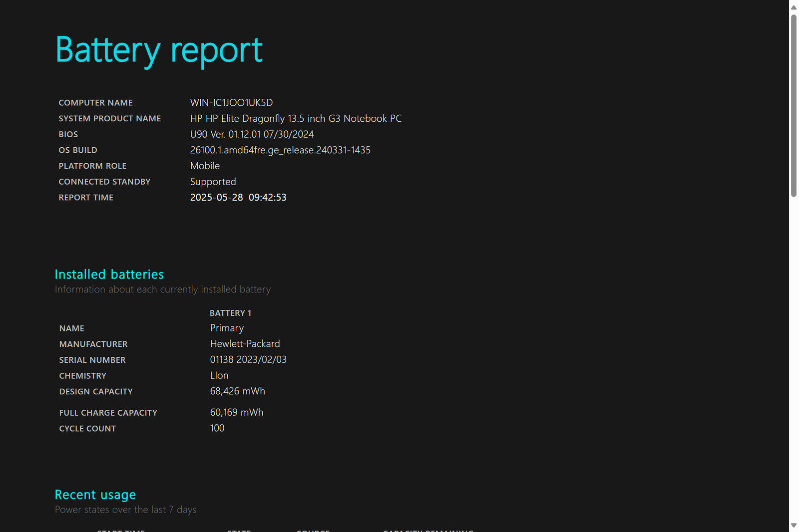This screenshot has height=532, width=799.
Task: Click the Installed batteries heading
Action: click(x=109, y=274)
